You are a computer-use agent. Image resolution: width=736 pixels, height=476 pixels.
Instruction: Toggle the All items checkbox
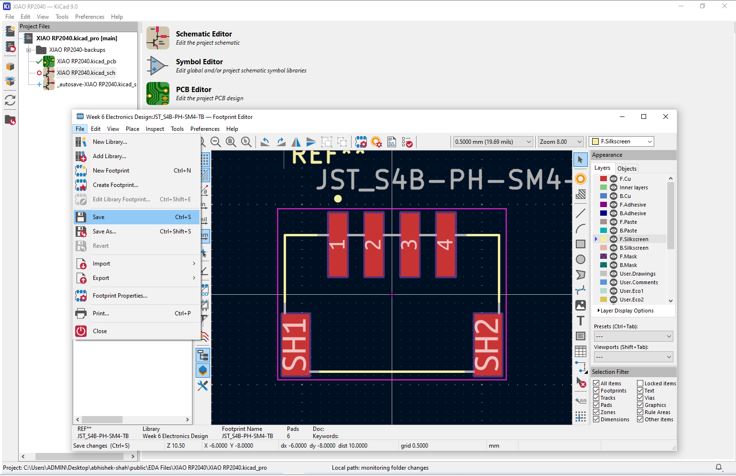596,384
